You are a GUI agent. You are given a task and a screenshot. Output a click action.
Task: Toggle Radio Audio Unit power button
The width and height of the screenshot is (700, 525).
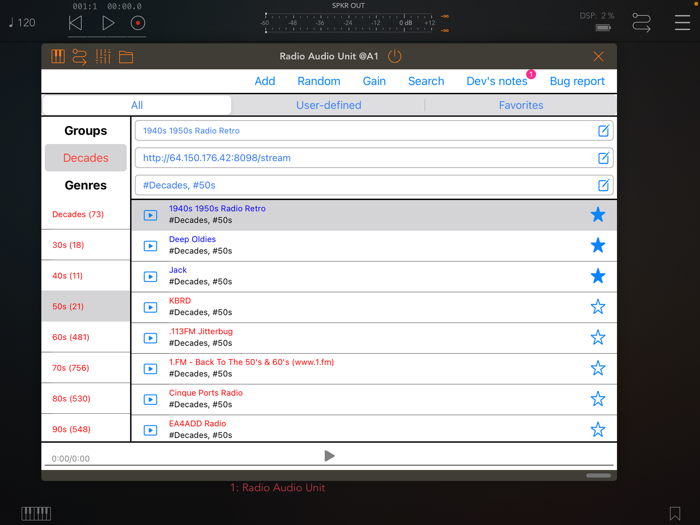click(x=394, y=56)
